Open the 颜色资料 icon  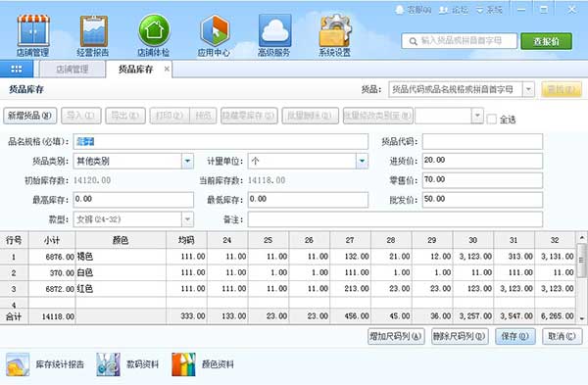click(184, 364)
